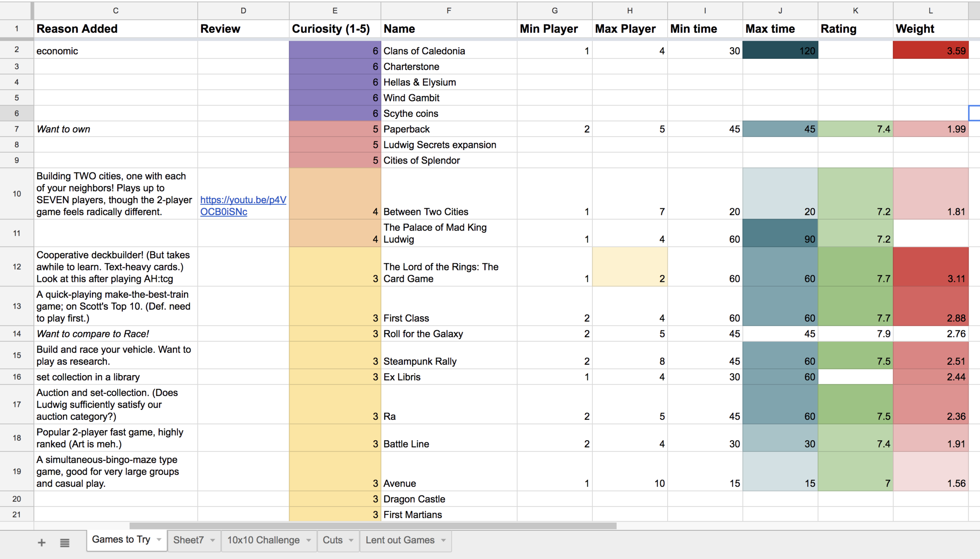Switch to the Sheet7 tab

tap(188, 540)
